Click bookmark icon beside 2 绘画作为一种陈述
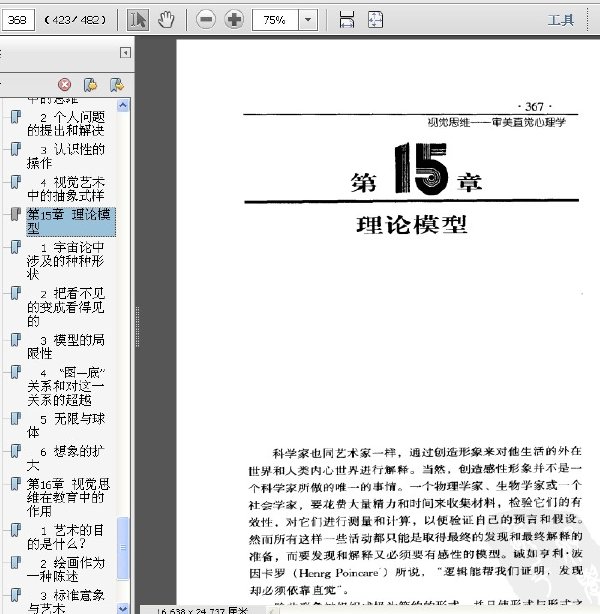The width and height of the screenshot is (600, 614). tap(16, 563)
